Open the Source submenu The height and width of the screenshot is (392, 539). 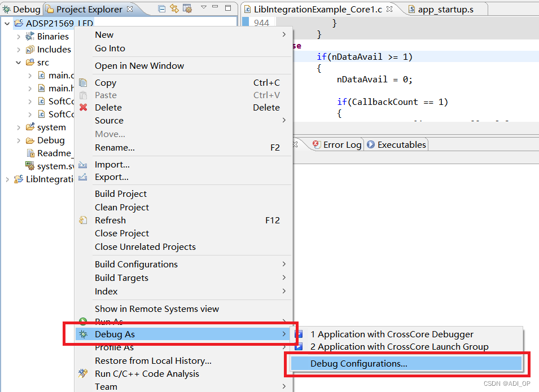pos(183,121)
